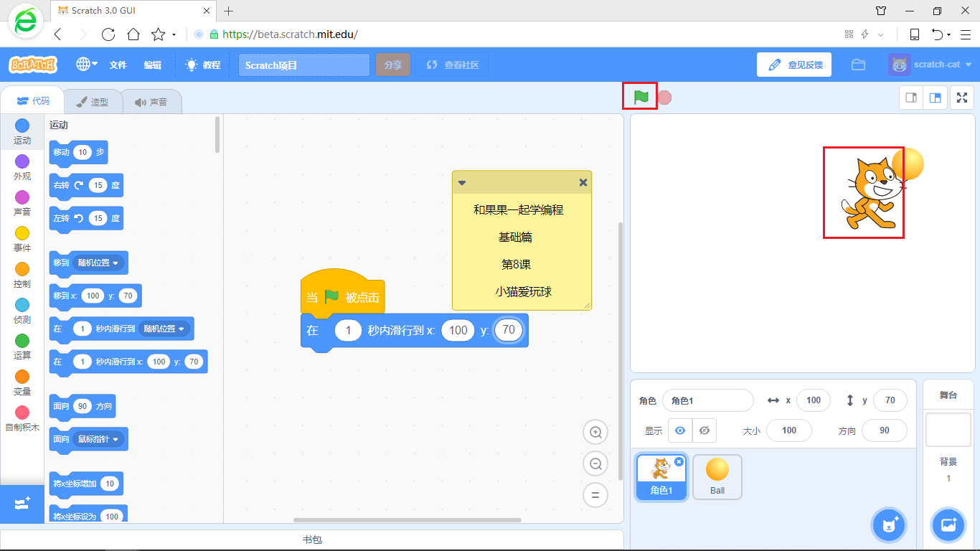The width and height of the screenshot is (980, 551).
Task: Click the browser home icon
Action: (x=133, y=34)
